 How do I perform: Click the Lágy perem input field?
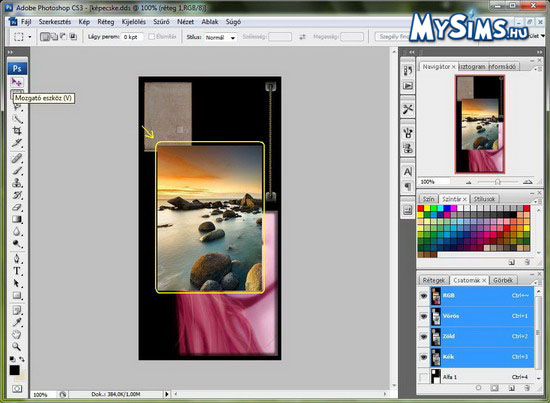point(132,37)
